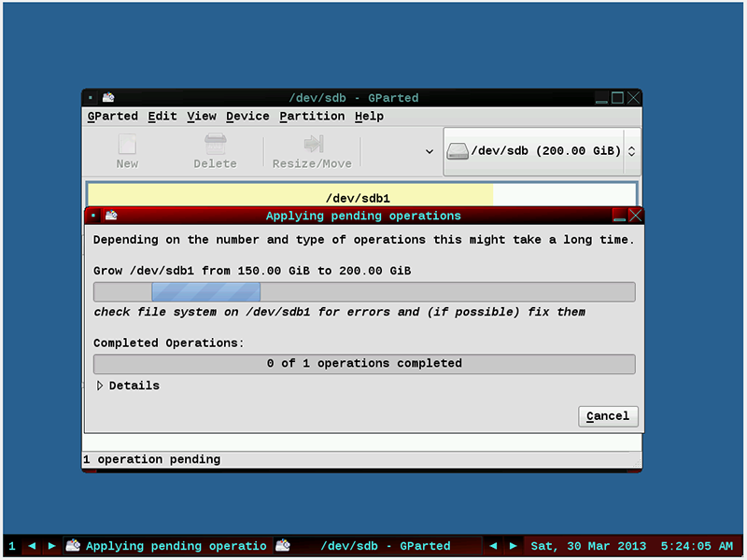Maximize the GParted main window
This screenshot has width=747, height=560.
[617, 98]
